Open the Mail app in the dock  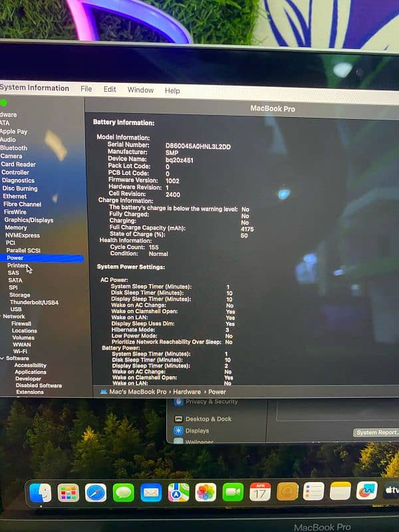[x=151, y=492]
